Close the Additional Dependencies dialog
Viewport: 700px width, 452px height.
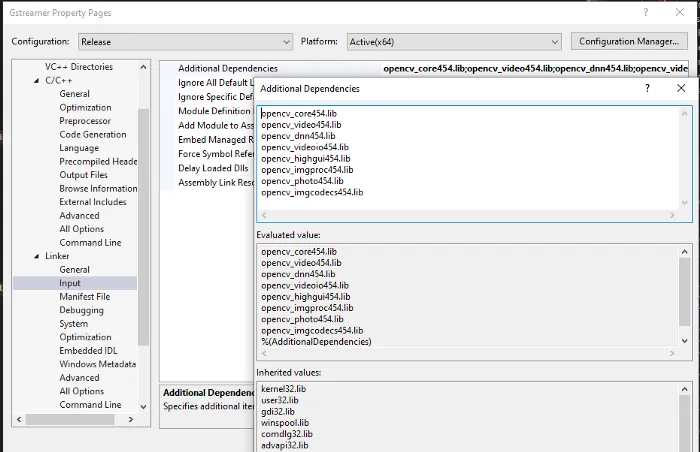681,88
